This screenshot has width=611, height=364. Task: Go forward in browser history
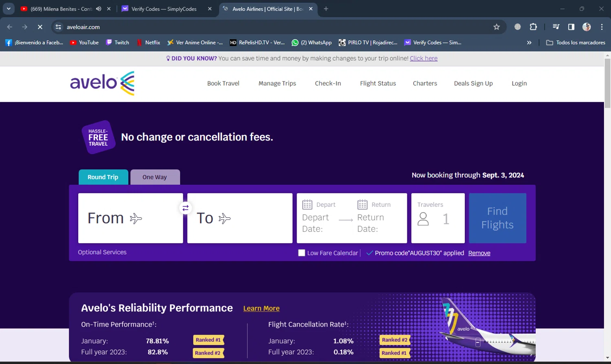point(25,27)
